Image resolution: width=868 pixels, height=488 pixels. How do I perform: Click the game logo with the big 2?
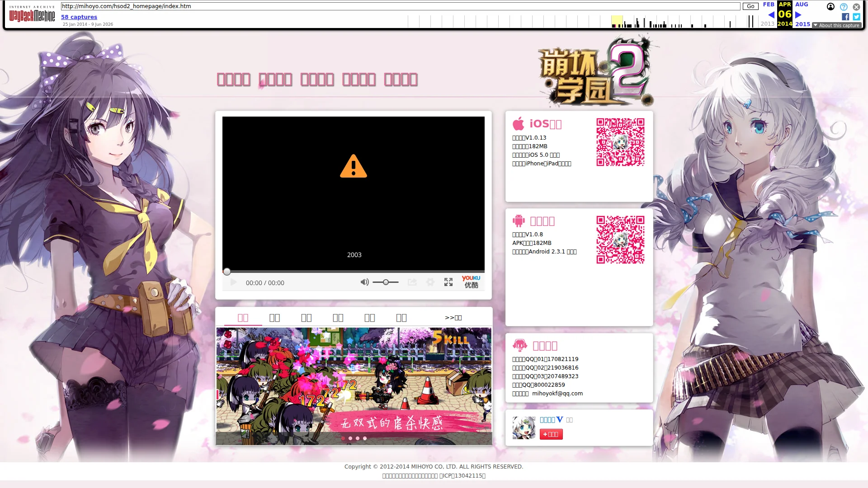596,72
